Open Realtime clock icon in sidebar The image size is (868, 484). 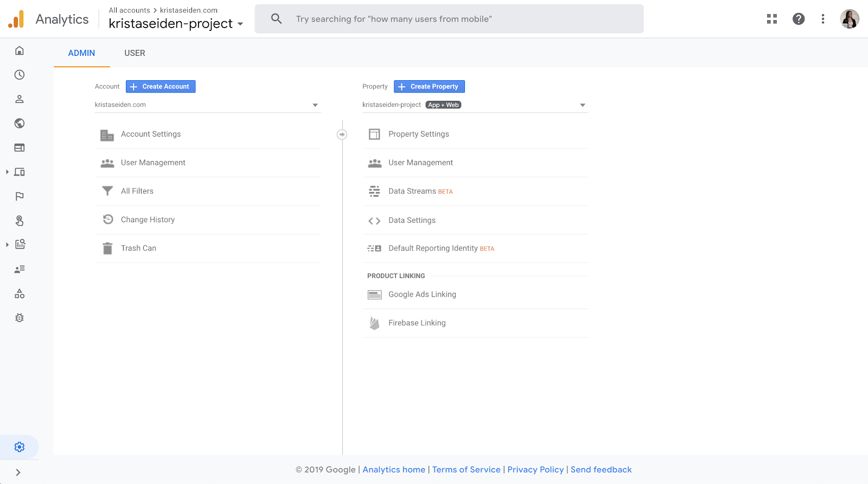point(20,75)
